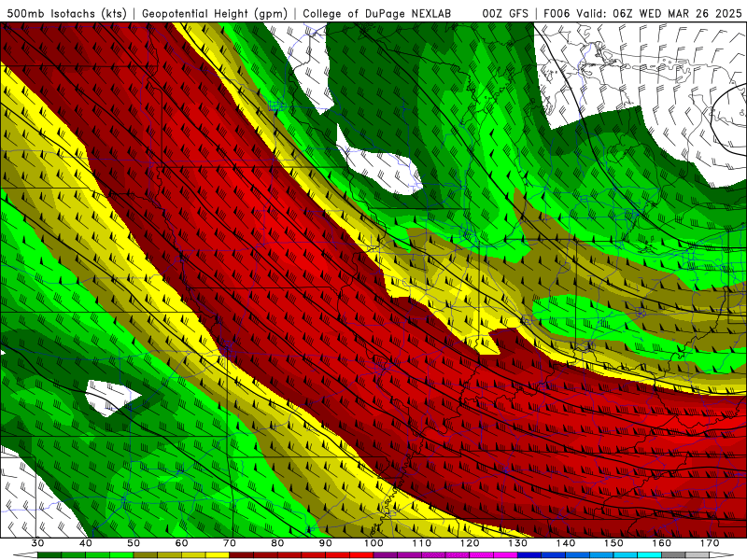
Task: Click the '500mb Isotachs (kts)' title text
Action: click(x=66, y=13)
